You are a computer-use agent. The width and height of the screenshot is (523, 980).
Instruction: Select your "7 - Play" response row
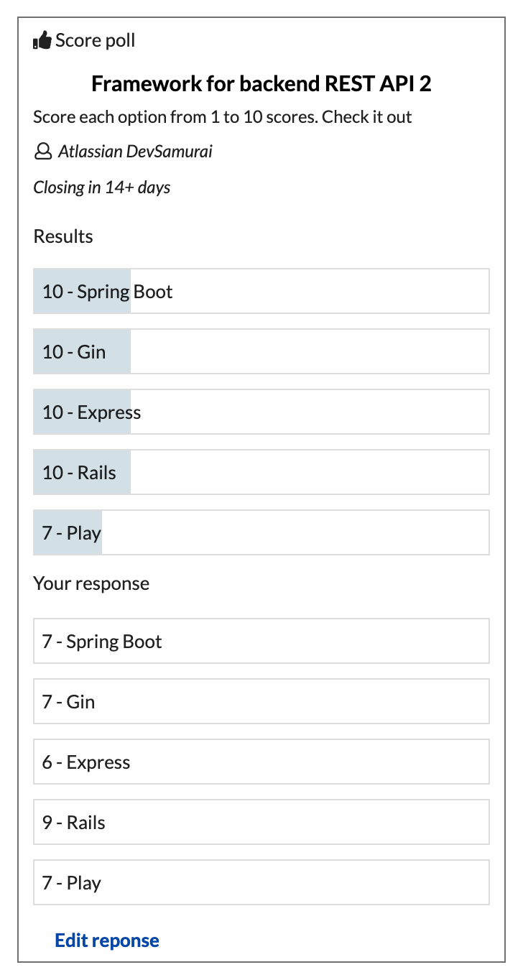tap(261, 883)
